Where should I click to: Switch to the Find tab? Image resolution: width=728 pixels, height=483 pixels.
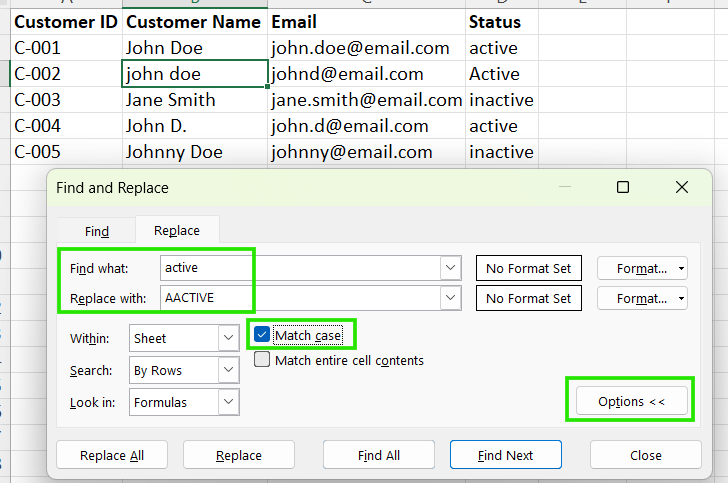tap(97, 231)
